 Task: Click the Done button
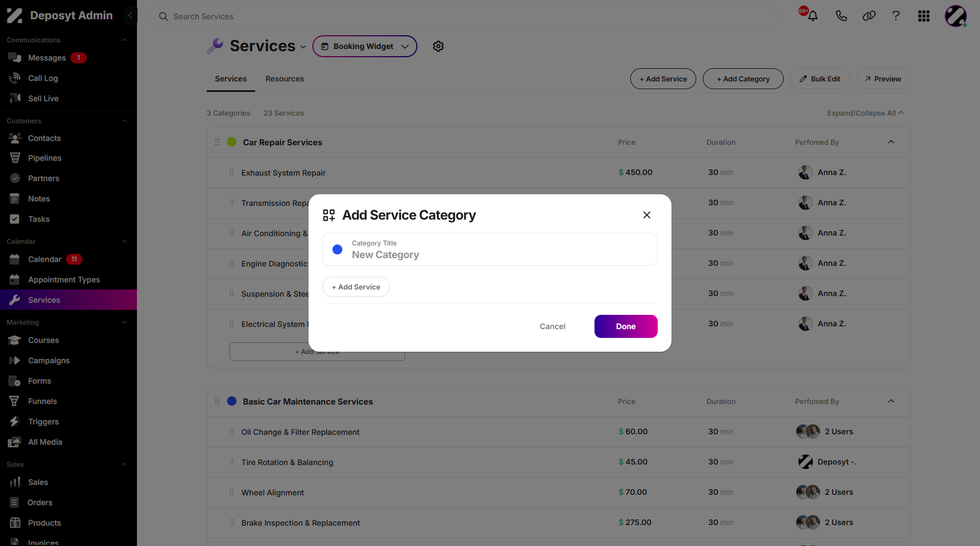pyautogui.click(x=626, y=326)
